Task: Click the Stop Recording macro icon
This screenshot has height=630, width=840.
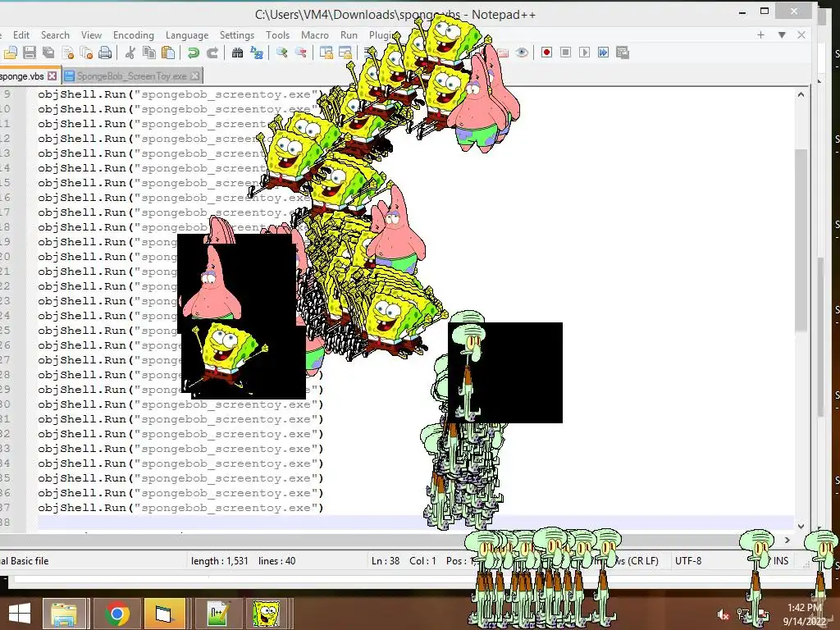Action: [x=565, y=52]
